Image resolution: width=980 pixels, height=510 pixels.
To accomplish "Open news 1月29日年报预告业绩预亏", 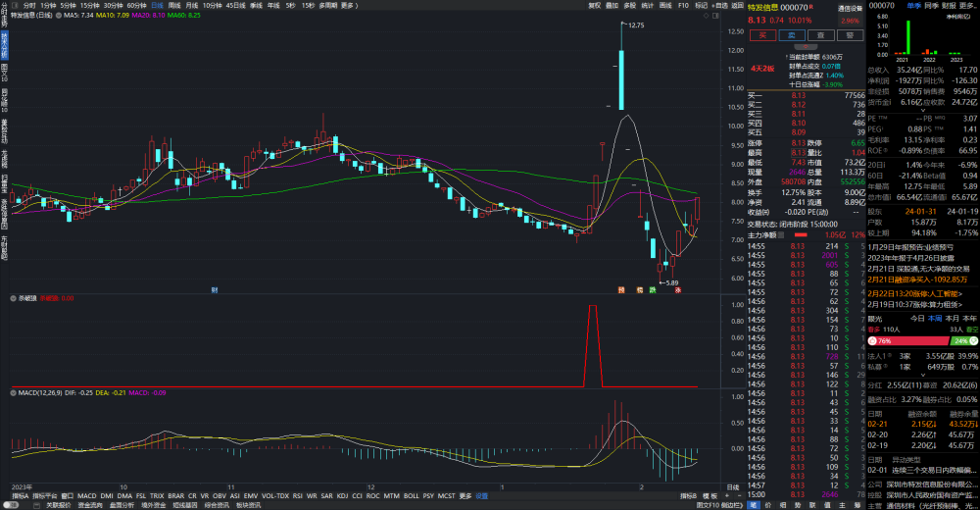I will [910, 247].
